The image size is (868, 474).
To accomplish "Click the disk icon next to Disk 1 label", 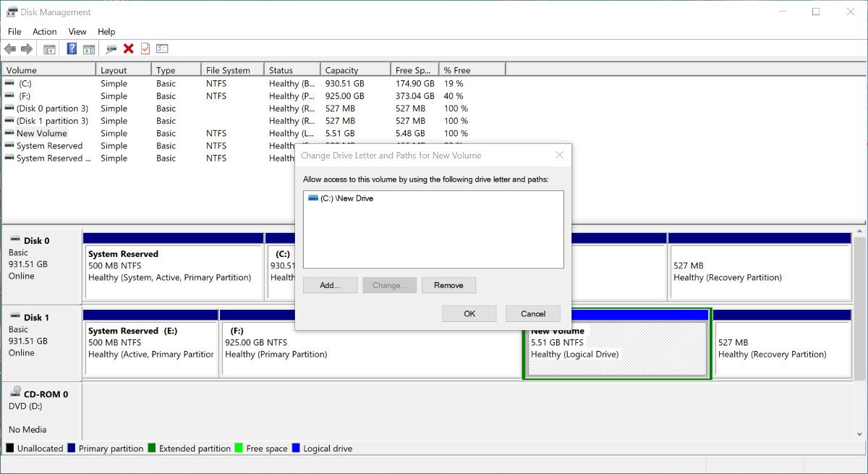I will click(14, 316).
